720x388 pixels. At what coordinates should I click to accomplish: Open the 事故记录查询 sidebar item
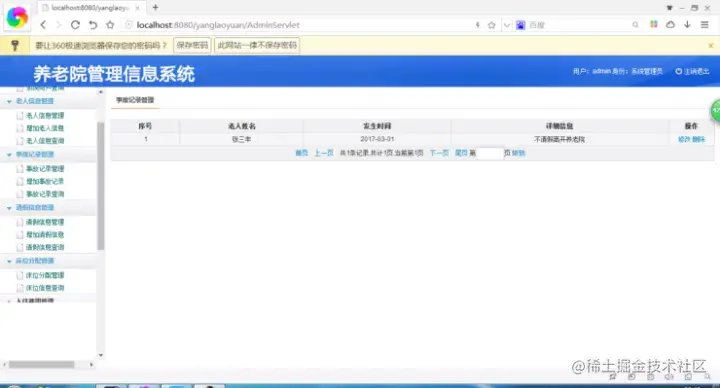(45, 194)
